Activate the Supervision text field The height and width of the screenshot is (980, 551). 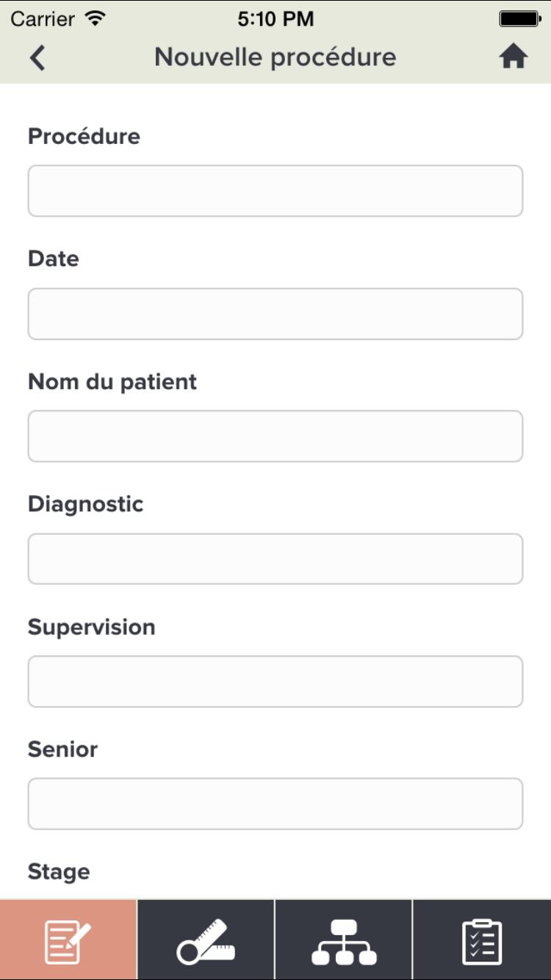(275, 682)
